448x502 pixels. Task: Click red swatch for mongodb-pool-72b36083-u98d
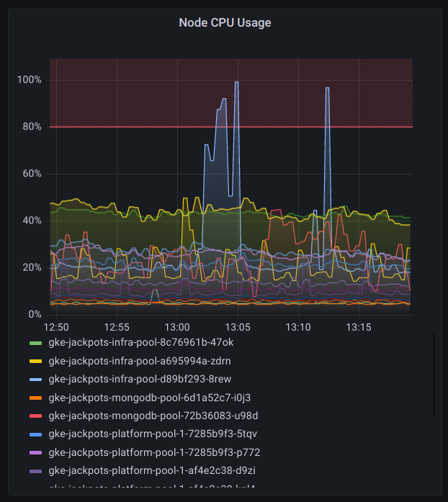click(x=35, y=416)
